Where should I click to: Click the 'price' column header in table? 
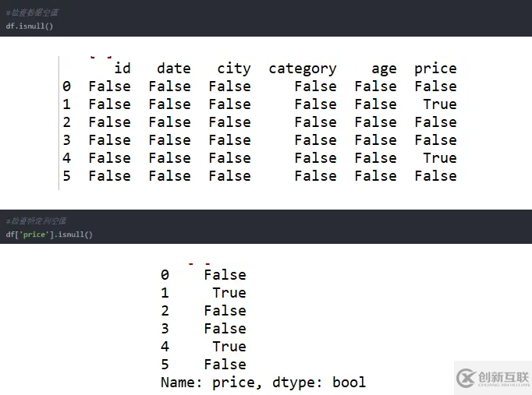(435, 69)
